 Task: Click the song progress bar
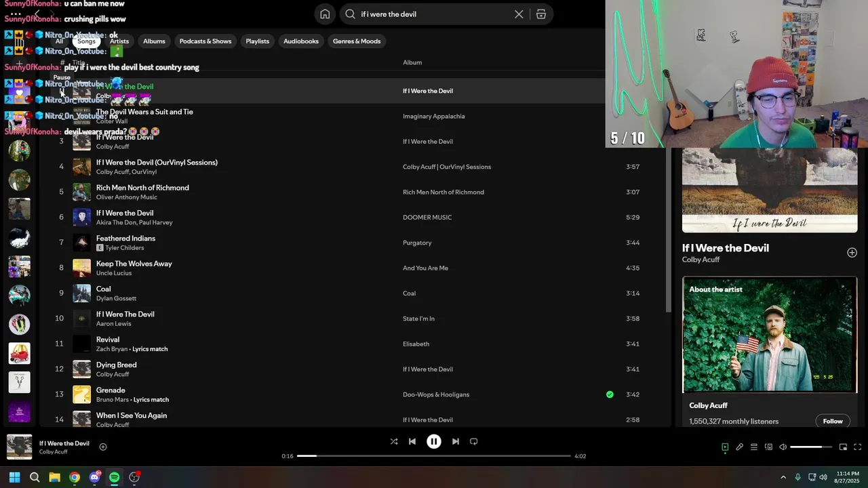point(434,456)
